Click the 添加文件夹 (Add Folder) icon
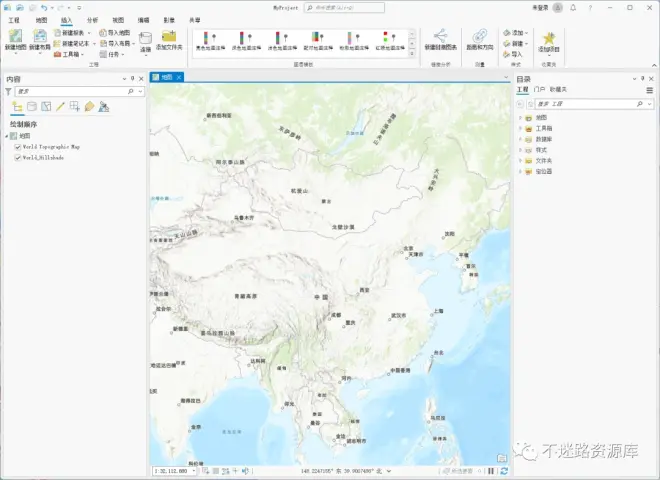 click(169, 37)
